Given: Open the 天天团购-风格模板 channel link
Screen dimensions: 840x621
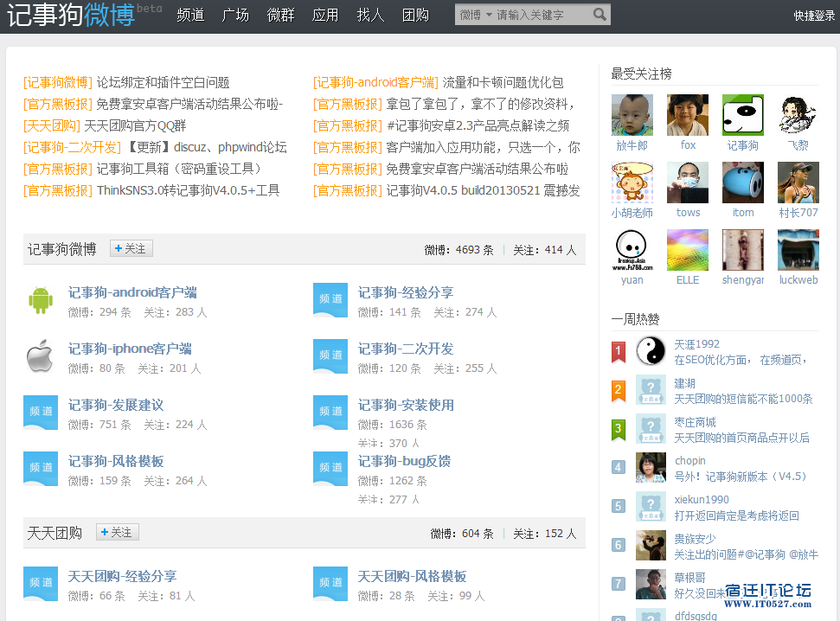Looking at the screenshot, I should click(x=412, y=577).
